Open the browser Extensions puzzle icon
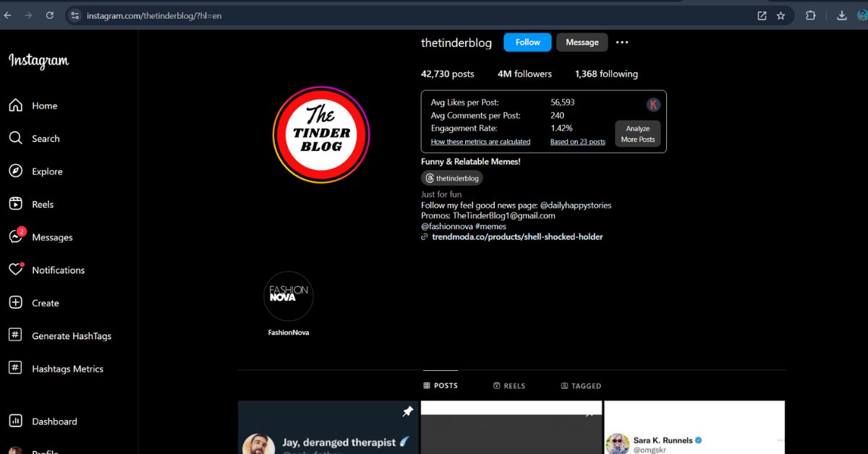Viewport: 868px width, 454px height. click(x=810, y=15)
